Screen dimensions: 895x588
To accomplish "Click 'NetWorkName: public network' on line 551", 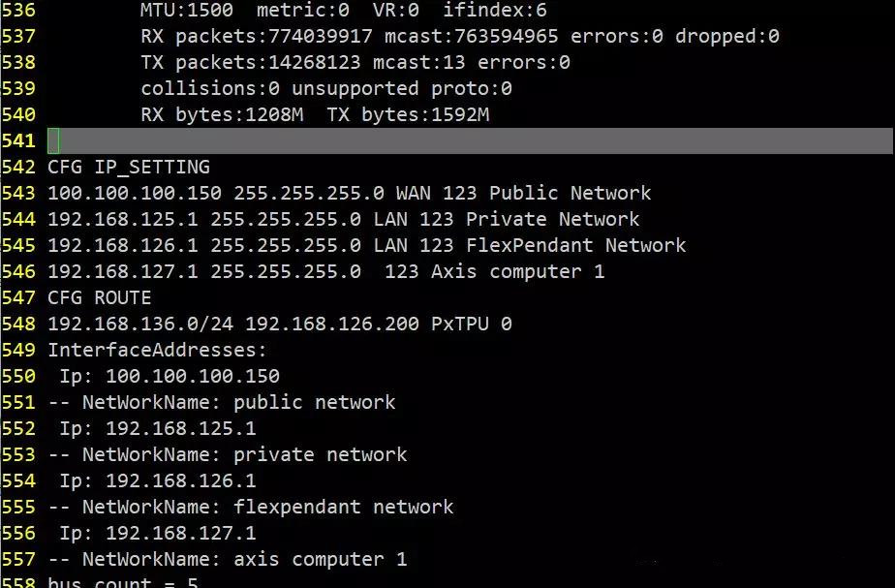I will tap(238, 402).
